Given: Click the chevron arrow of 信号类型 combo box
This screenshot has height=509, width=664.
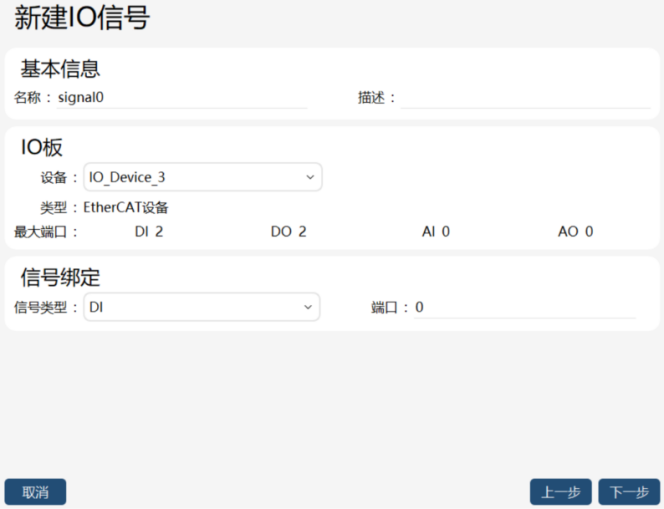Looking at the screenshot, I should [308, 307].
